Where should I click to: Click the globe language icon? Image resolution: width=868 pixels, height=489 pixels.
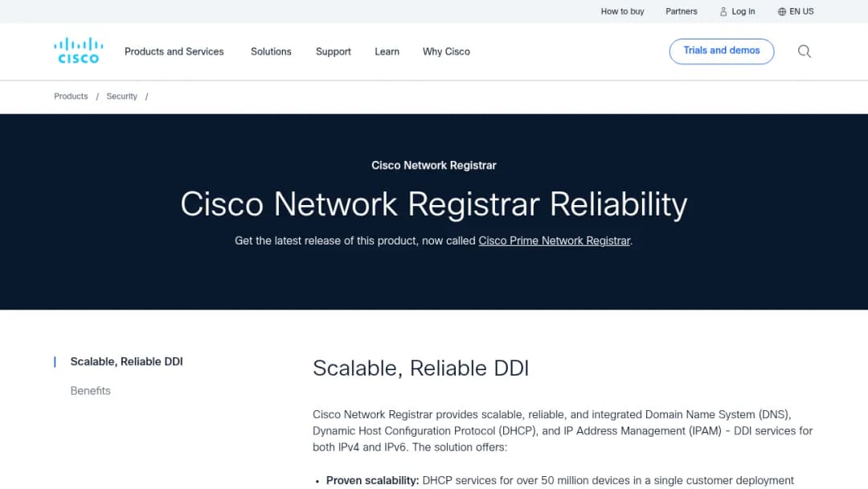782,11
